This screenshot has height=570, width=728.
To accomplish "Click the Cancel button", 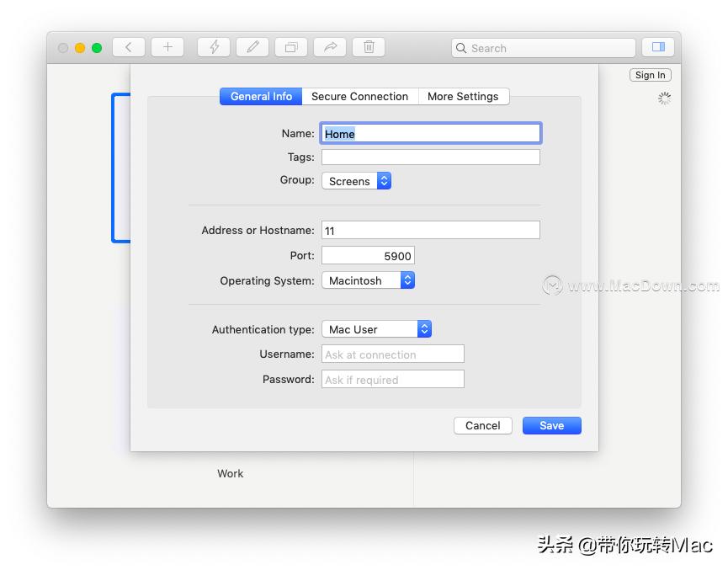I will tap(483, 425).
